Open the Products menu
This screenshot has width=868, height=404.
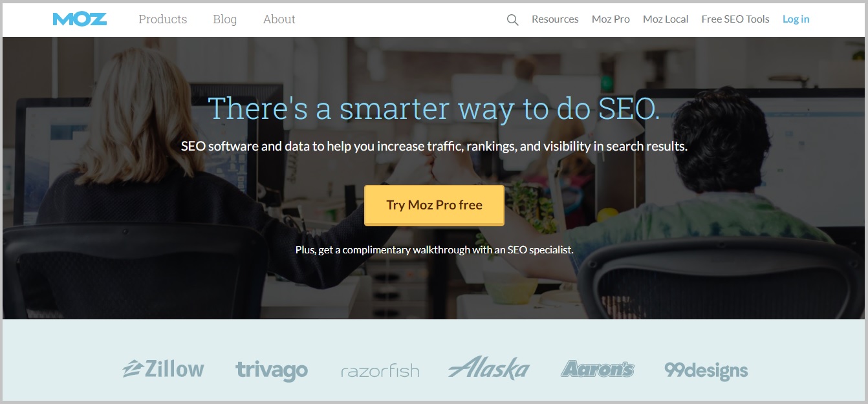point(163,19)
